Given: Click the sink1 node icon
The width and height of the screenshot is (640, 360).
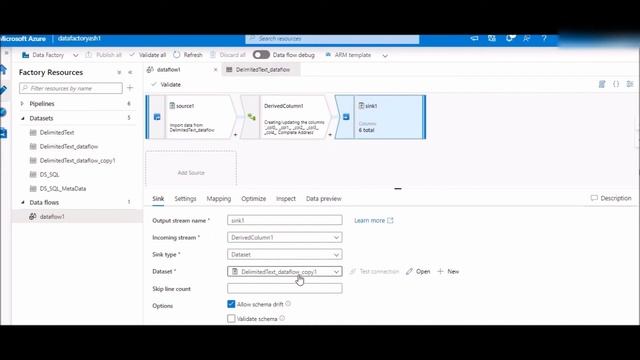Looking at the screenshot, I should pyautogui.click(x=346, y=117).
